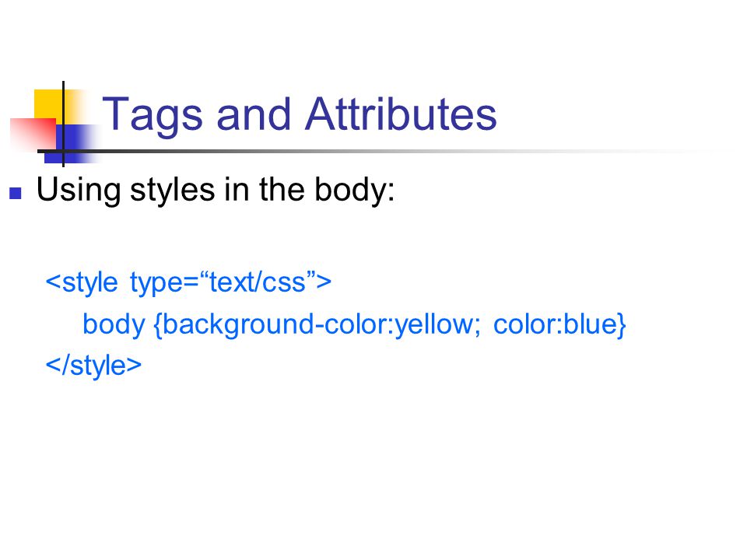This screenshot has height=560, width=747.
Task: Click the opening <style tag text
Action: coord(82,283)
